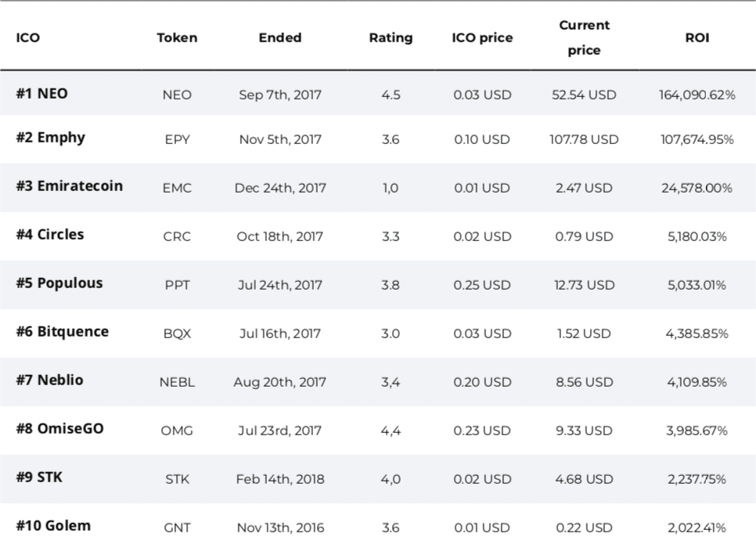Select the Current price column header
Image resolution: width=756 pixels, height=555 pixels.
pyautogui.click(x=585, y=38)
